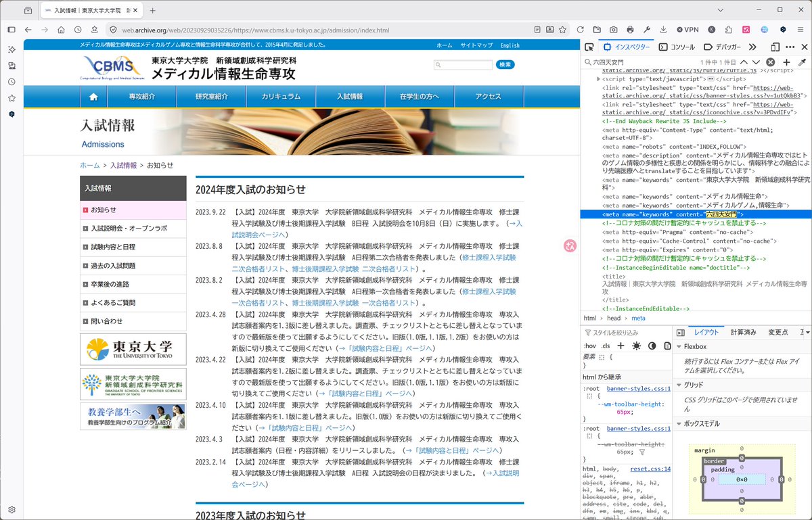Open developer tools wrench icon
This screenshot has height=520, width=812.
point(646,30)
